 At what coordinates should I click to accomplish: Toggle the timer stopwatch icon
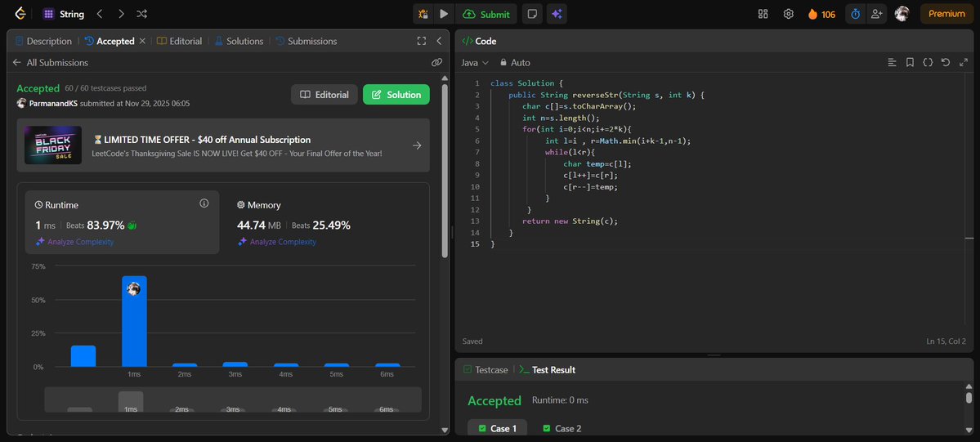(856, 14)
